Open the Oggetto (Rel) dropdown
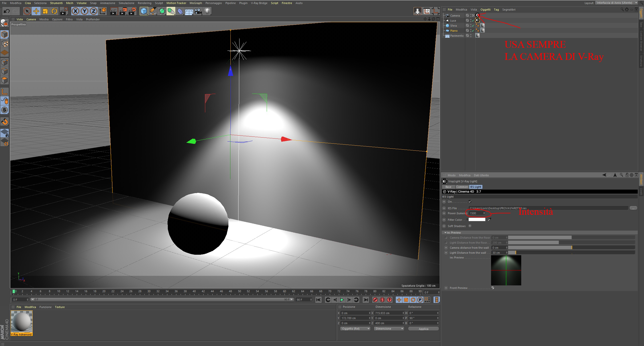This screenshot has height=346, width=644. (x=355, y=329)
